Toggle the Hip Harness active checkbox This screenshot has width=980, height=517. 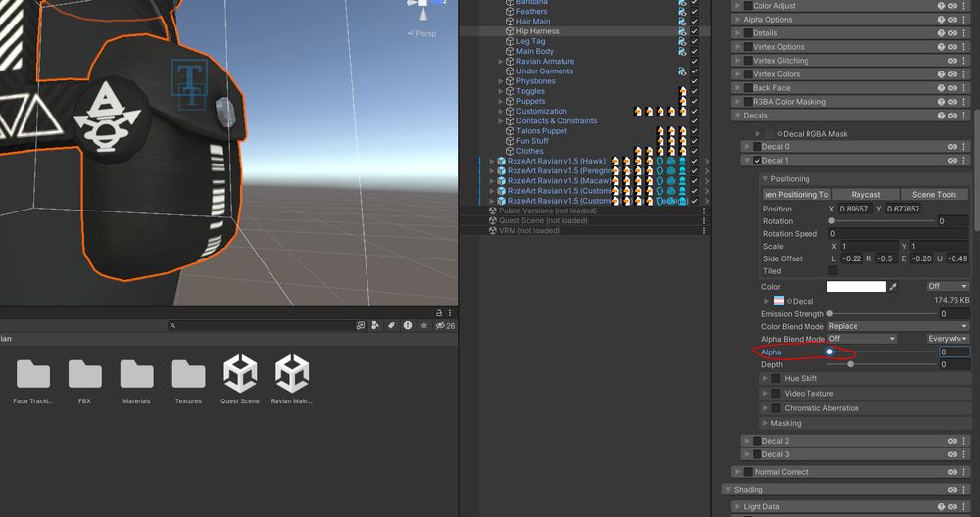(x=695, y=31)
